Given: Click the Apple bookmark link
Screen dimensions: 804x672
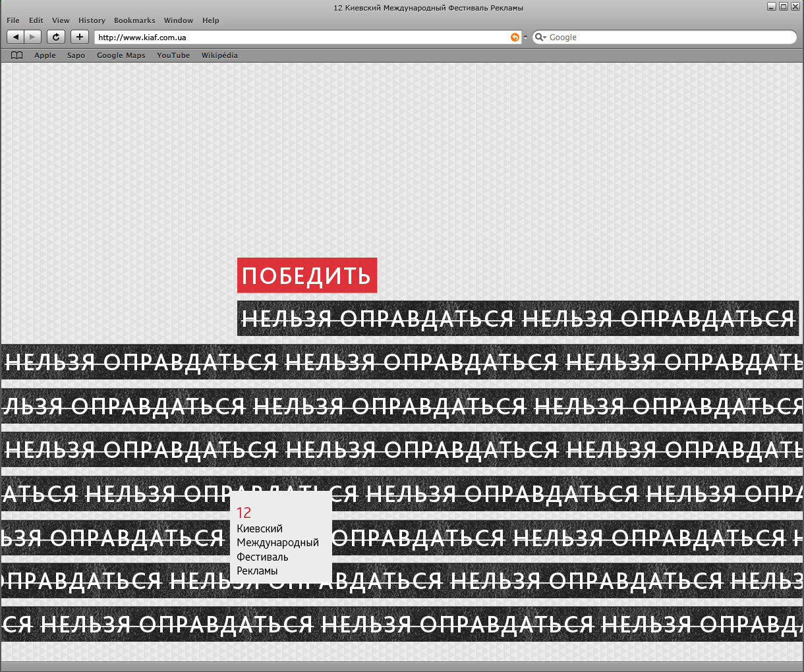Looking at the screenshot, I should click(45, 55).
